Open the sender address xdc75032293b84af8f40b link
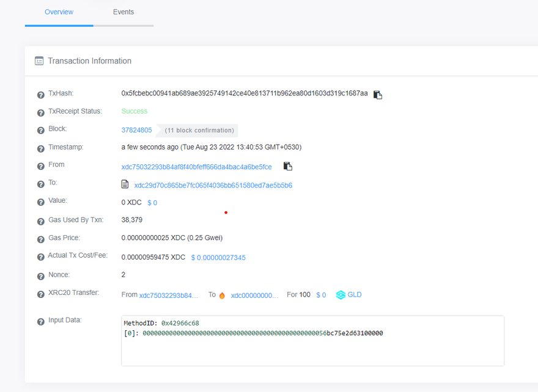Image resolution: width=538 pixels, height=392 pixels. 196,167
